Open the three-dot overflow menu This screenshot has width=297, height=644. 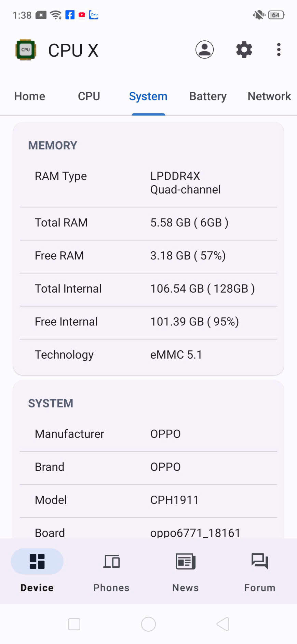pos(279,50)
